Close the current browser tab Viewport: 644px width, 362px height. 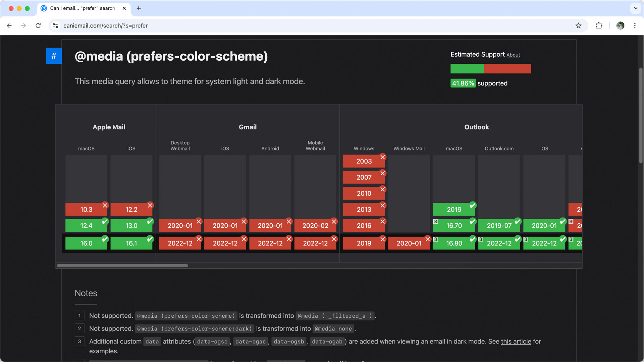[124, 8]
